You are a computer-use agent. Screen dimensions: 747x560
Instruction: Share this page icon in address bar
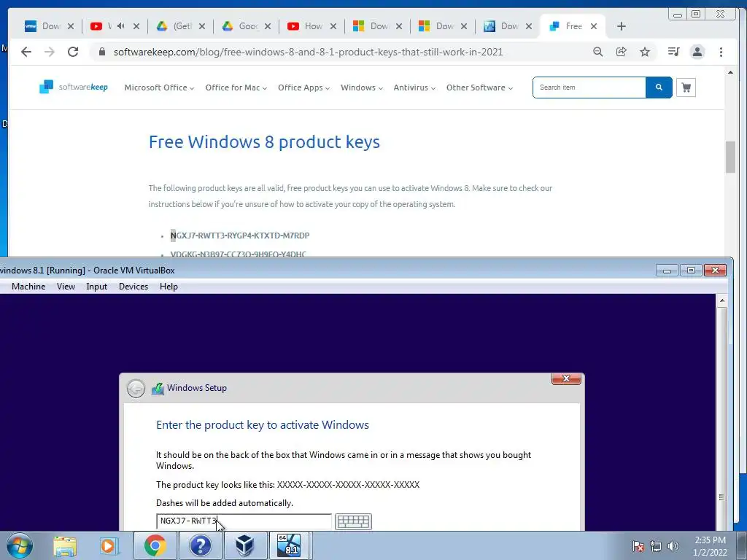tap(622, 52)
